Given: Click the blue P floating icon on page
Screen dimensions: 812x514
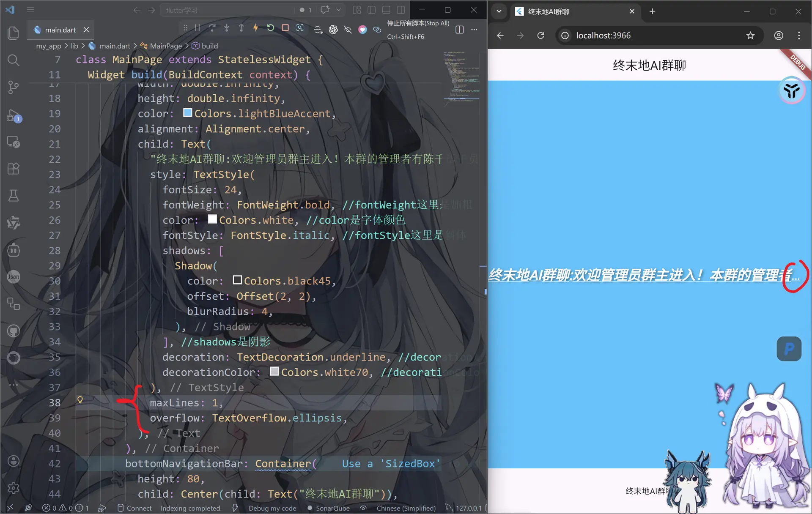Looking at the screenshot, I should pos(789,349).
